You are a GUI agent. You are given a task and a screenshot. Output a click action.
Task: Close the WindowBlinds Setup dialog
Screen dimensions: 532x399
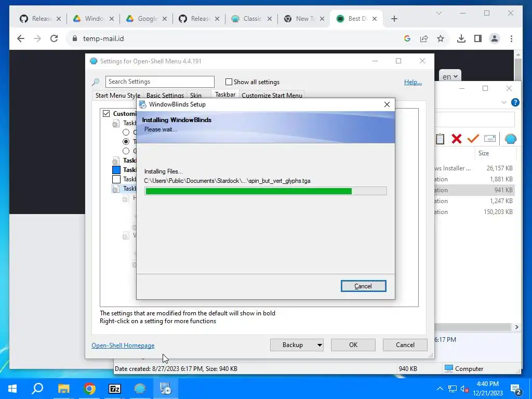(387, 104)
